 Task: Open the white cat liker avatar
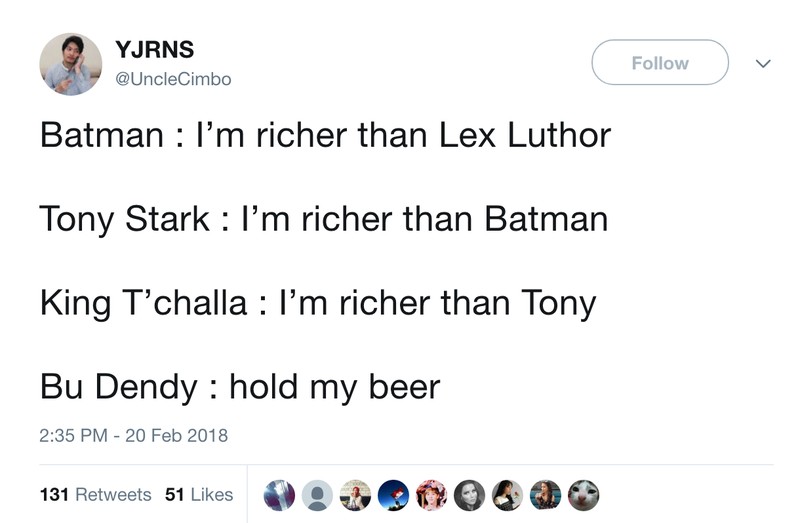tap(584, 494)
